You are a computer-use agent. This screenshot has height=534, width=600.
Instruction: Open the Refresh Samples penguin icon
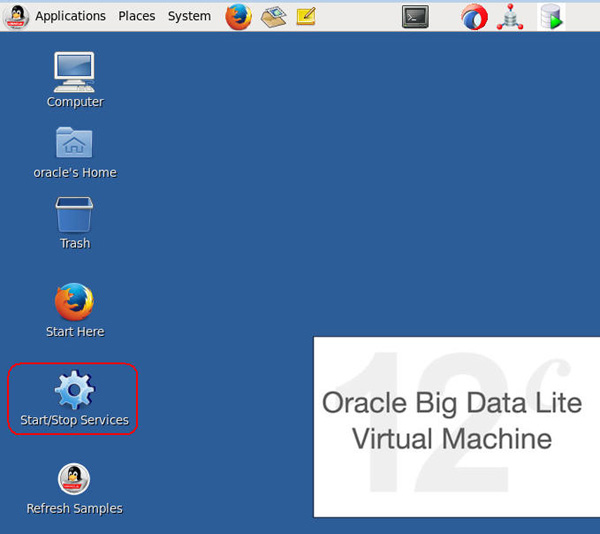(x=74, y=479)
